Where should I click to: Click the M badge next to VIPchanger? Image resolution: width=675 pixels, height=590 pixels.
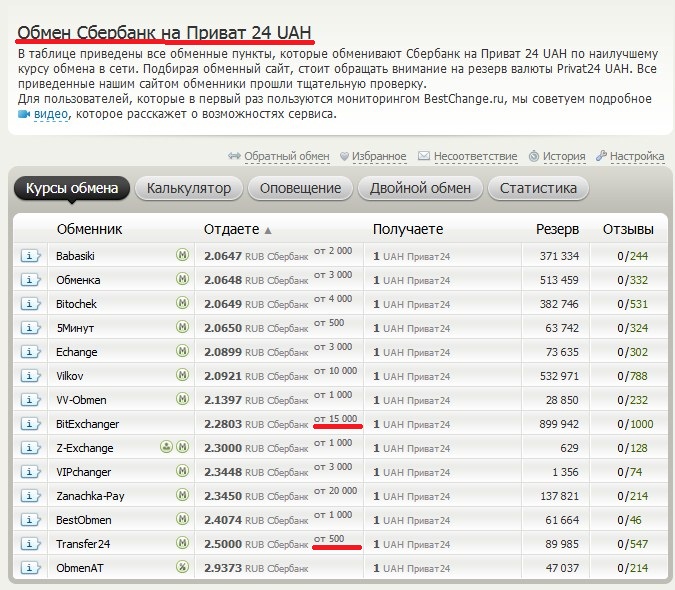click(x=183, y=471)
